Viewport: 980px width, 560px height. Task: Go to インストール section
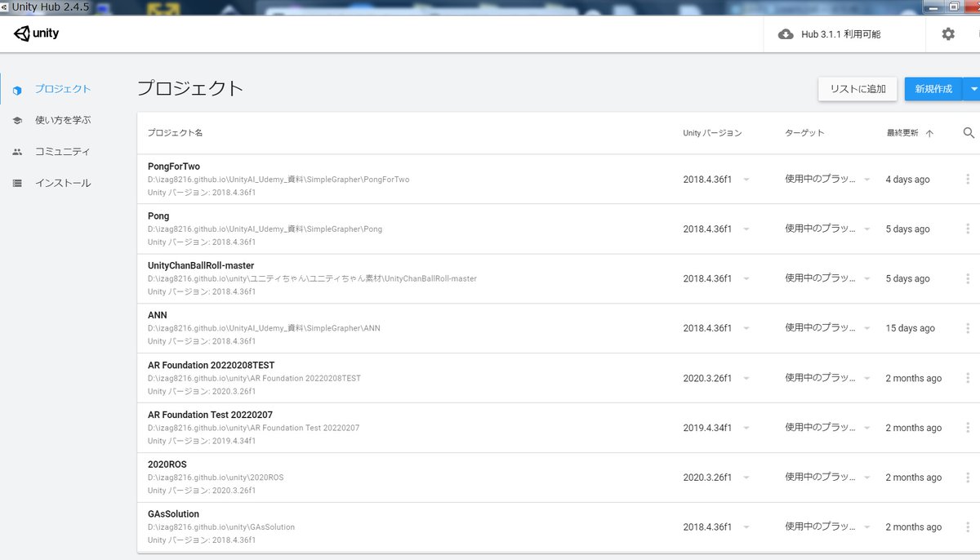(63, 183)
